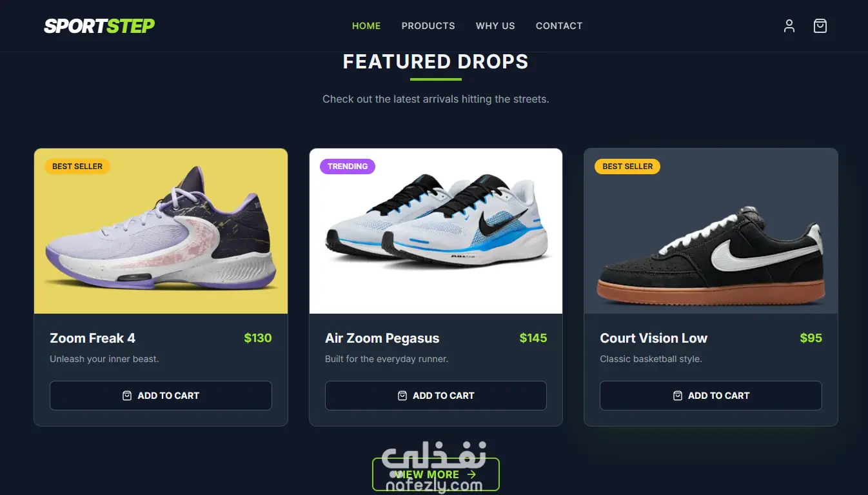Click the View More button
The height and width of the screenshot is (495, 868).
tap(436, 474)
